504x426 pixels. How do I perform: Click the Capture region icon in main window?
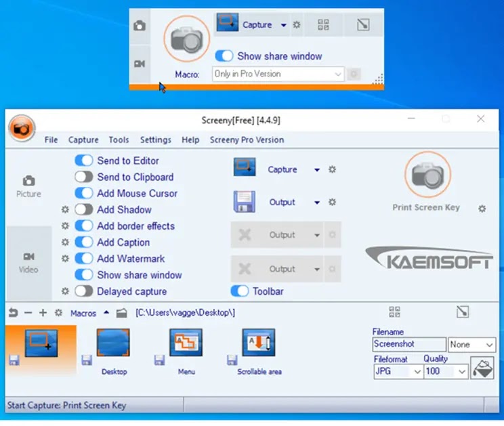[x=245, y=167]
